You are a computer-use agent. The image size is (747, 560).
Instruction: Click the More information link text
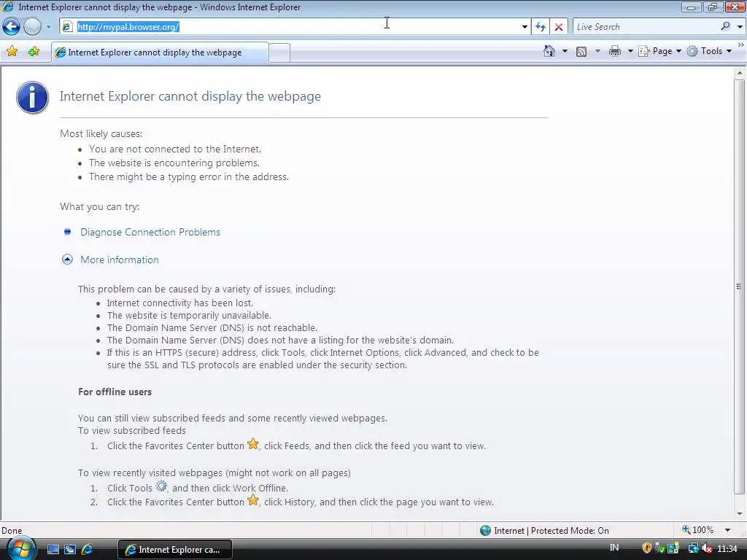pyautogui.click(x=120, y=260)
